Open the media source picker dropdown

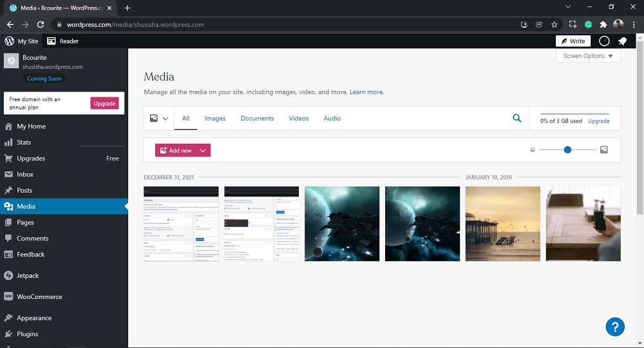pyautogui.click(x=159, y=119)
